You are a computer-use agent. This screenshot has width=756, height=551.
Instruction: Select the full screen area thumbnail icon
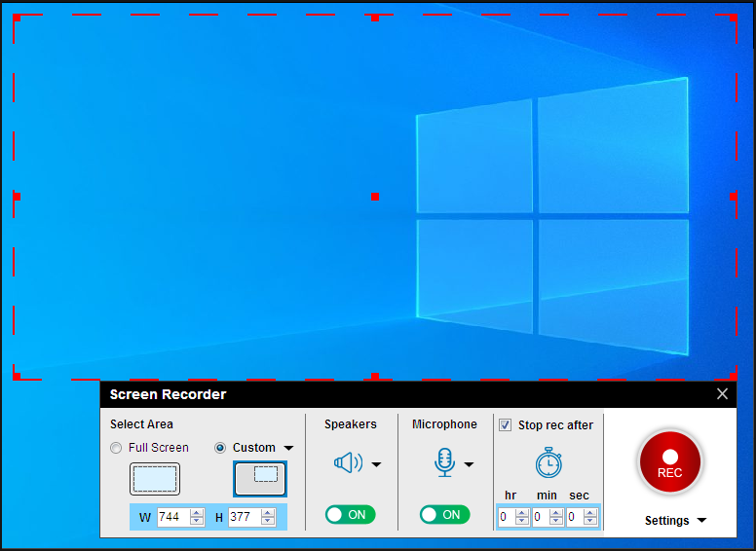point(155,479)
